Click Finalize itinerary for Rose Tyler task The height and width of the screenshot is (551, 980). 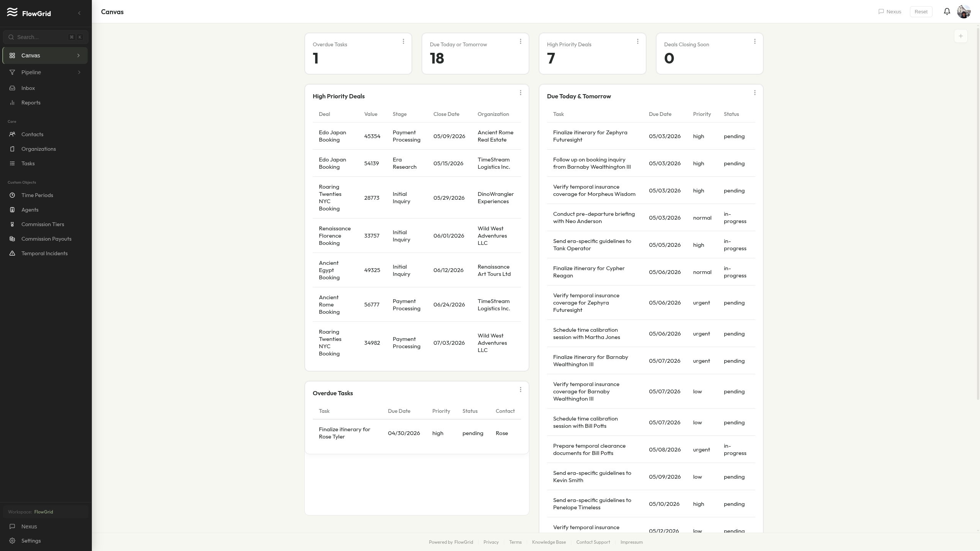pyautogui.click(x=345, y=433)
